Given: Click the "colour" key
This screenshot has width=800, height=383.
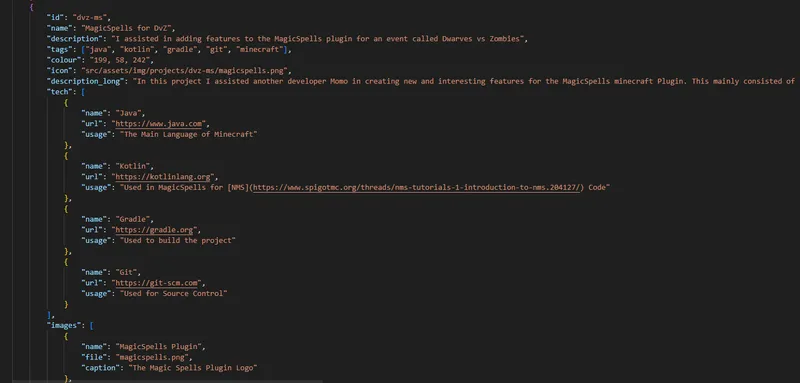Looking at the screenshot, I should 64,60.
